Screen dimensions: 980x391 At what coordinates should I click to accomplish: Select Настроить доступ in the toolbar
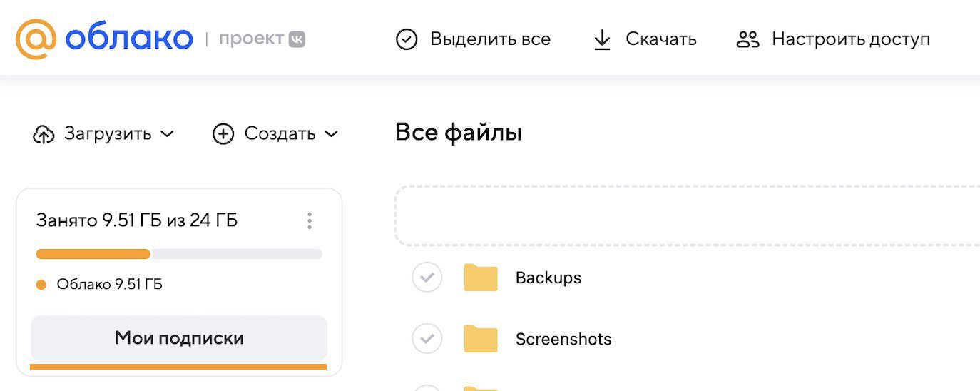tap(850, 39)
